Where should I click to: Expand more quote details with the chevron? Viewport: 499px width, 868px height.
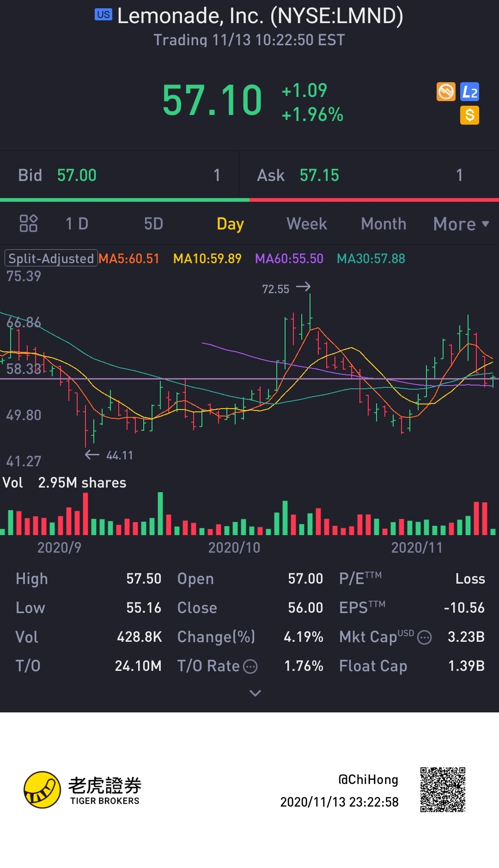point(255,693)
